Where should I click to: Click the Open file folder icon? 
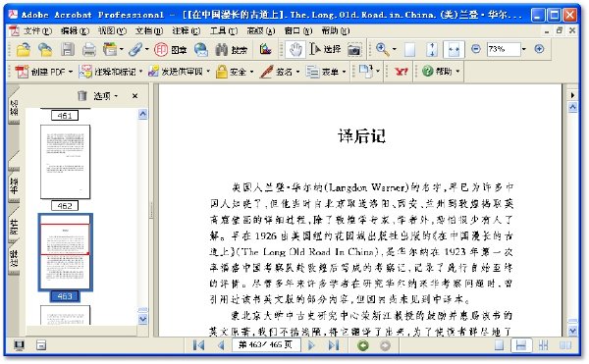[24, 49]
